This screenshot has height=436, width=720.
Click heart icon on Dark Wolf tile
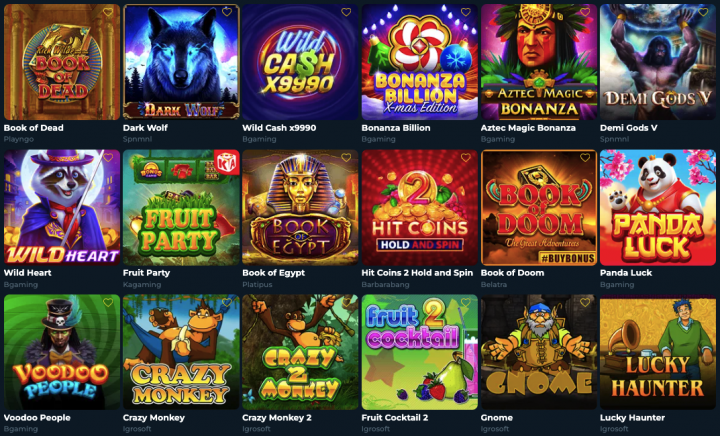coord(227,12)
